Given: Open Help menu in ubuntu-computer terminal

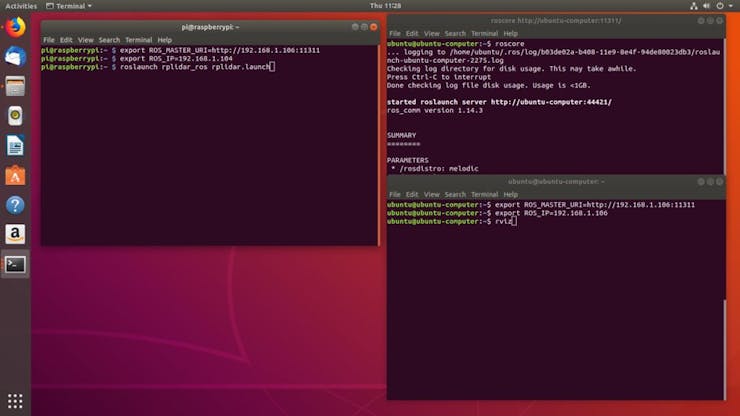Looking at the screenshot, I should point(511,195).
